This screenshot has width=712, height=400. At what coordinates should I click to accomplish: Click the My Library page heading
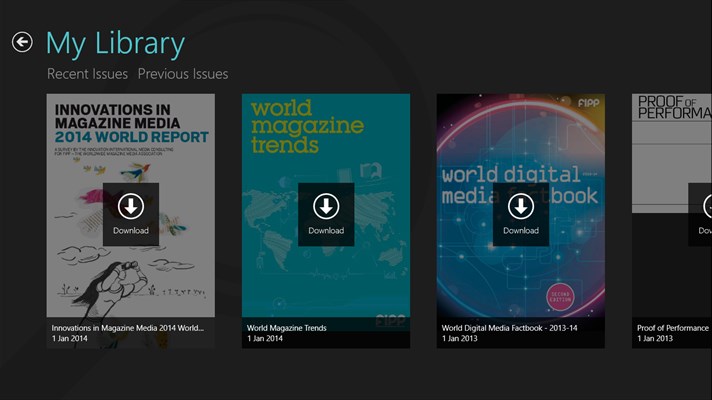click(x=115, y=44)
